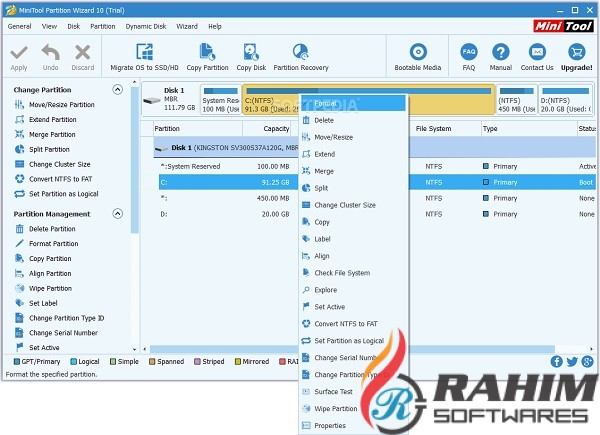Choose Split in context menu

point(353,188)
